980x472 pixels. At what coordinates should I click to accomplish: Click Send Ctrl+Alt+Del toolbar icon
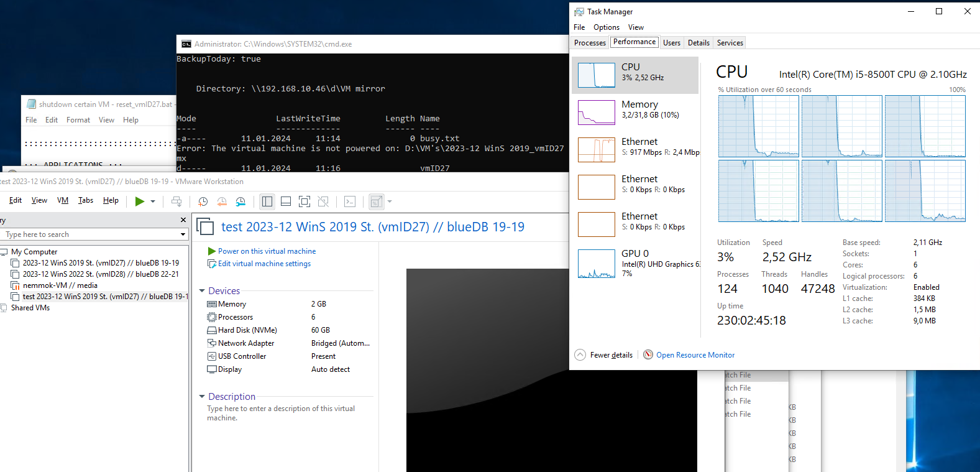176,201
